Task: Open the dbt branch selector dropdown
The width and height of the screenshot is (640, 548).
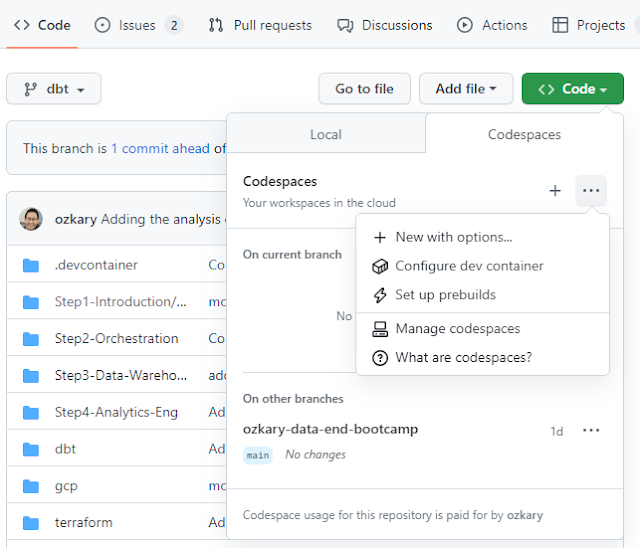Action: pyautogui.click(x=53, y=89)
